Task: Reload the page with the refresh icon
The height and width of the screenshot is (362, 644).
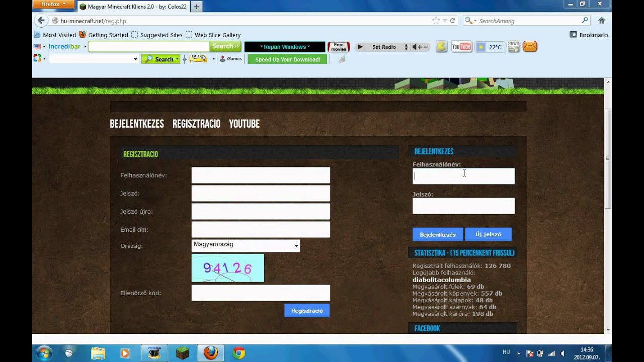Action: coord(452,21)
